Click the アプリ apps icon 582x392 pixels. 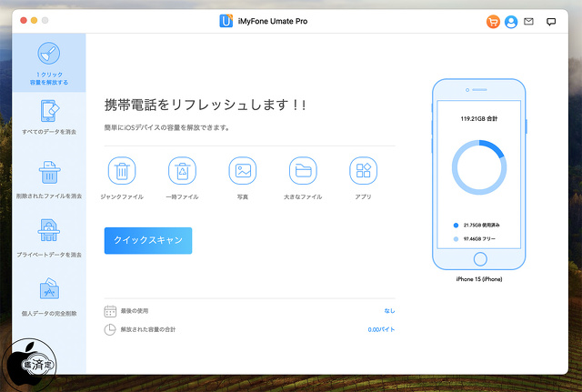click(x=364, y=171)
